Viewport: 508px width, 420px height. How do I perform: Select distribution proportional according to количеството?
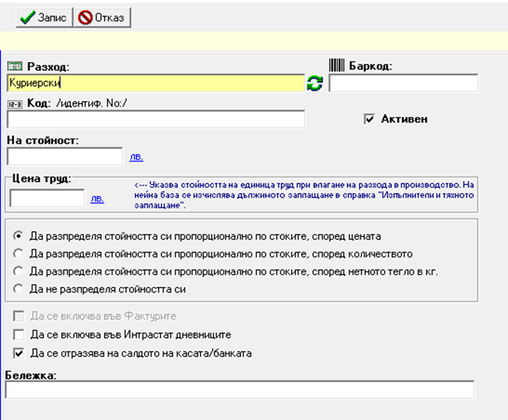(18, 253)
